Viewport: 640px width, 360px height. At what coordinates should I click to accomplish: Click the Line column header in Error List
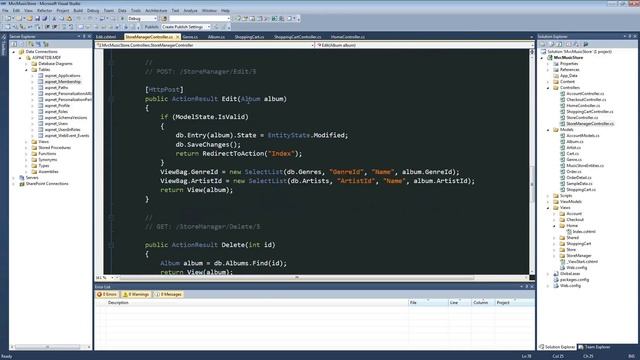tap(460, 302)
